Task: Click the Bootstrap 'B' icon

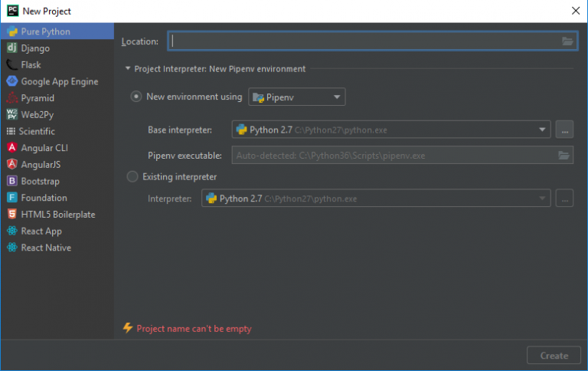Action: click(x=12, y=181)
